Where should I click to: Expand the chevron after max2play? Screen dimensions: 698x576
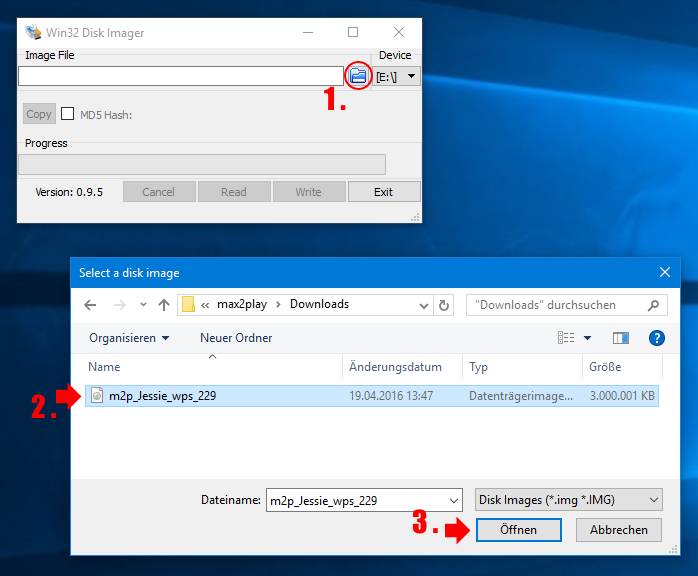(278, 304)
